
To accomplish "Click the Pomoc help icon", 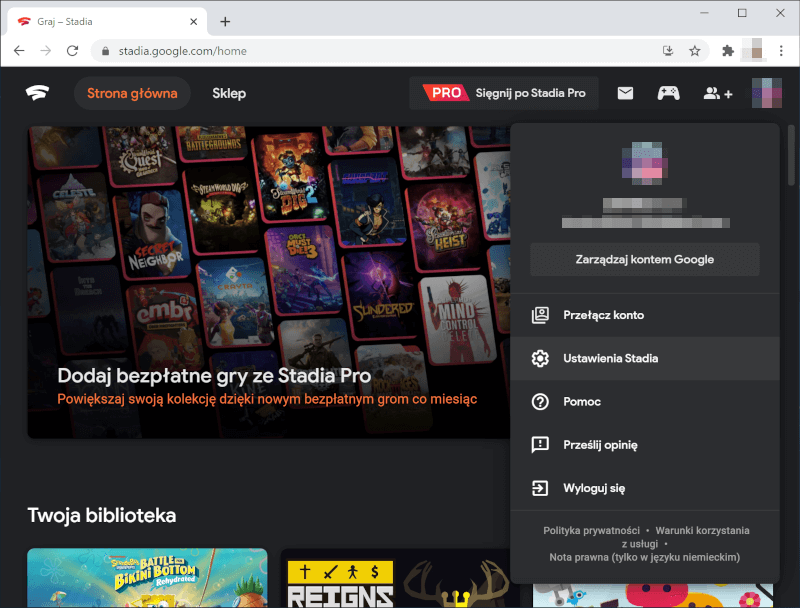I will click(x=540, y=401).
